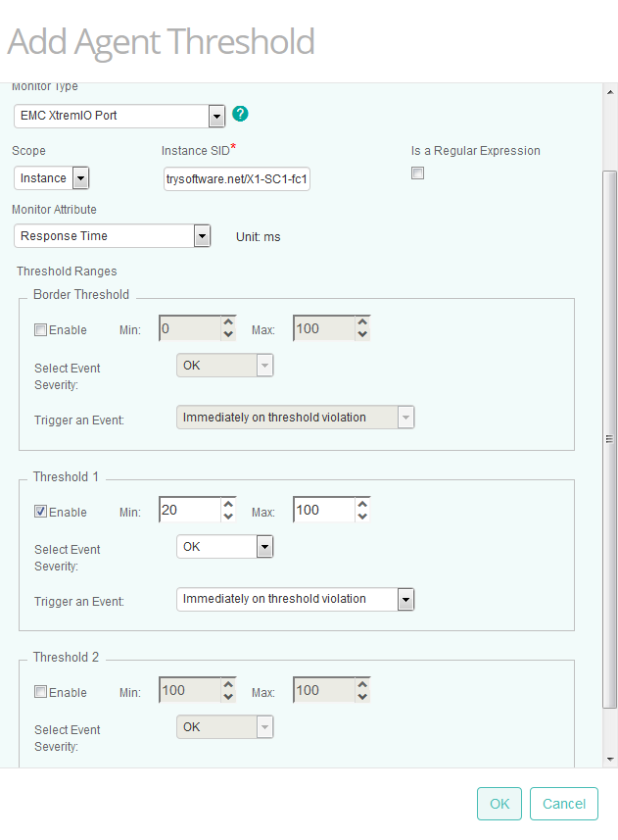
Task: Open Help for Monitor Type
Action: click(x=240, y=114)
